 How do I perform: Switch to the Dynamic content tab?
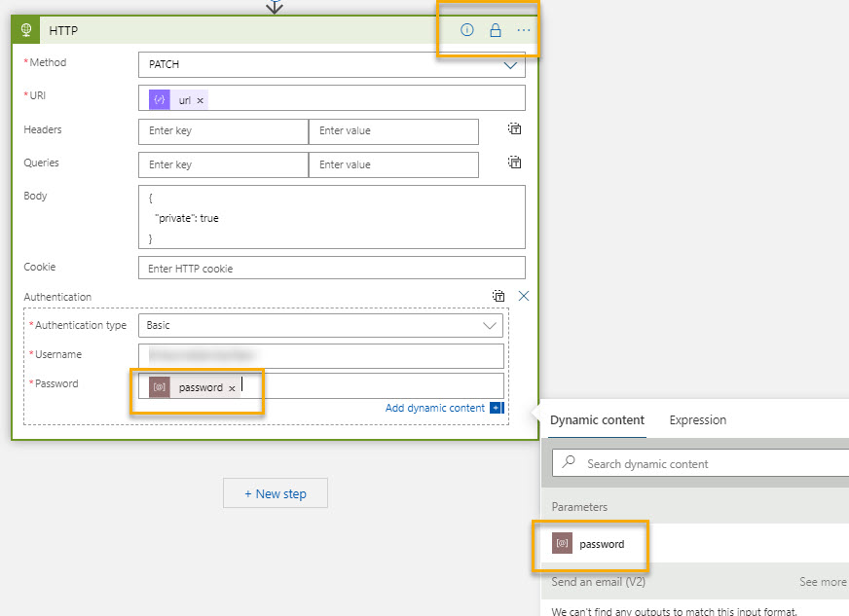(x=597, y=420)
